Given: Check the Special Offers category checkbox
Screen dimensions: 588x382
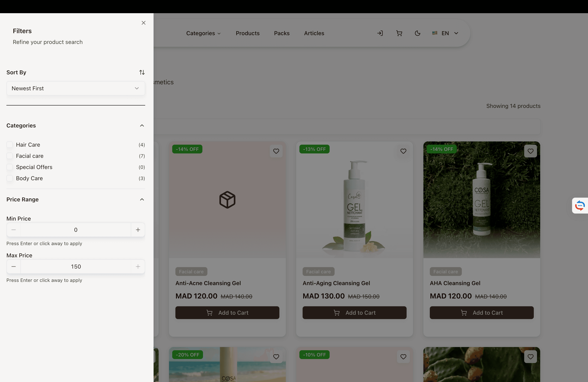Looking at the screenshot, I should pos(10,167).
